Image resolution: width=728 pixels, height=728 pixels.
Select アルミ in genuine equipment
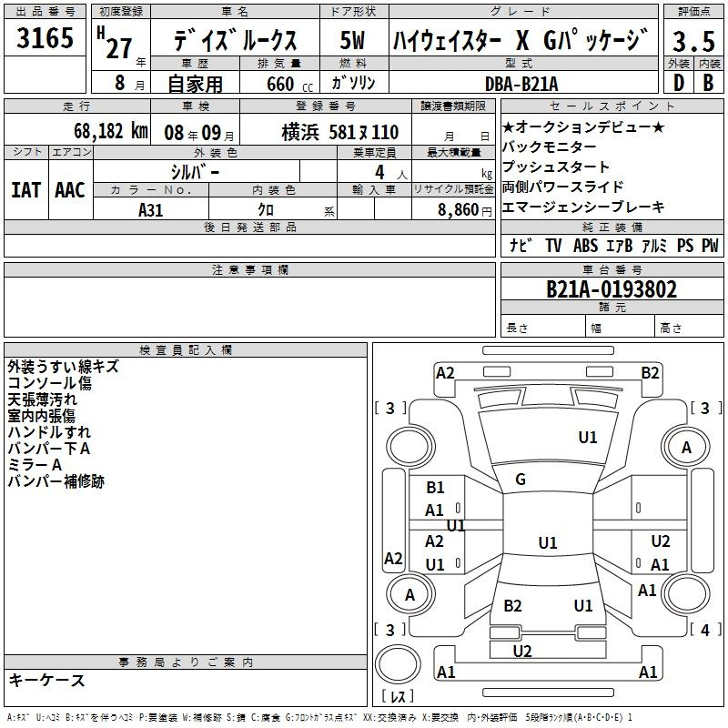[x=654, y=245]
